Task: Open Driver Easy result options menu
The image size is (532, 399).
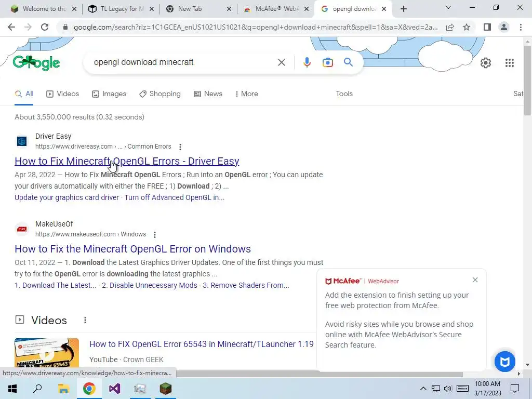Action: [180, 147]
